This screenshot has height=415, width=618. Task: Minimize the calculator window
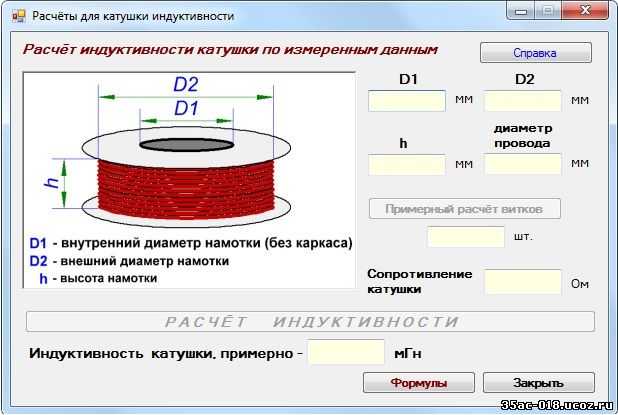521,11
